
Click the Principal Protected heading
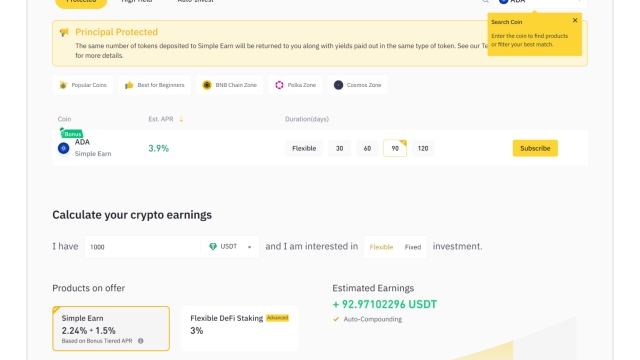pos(116,32)
